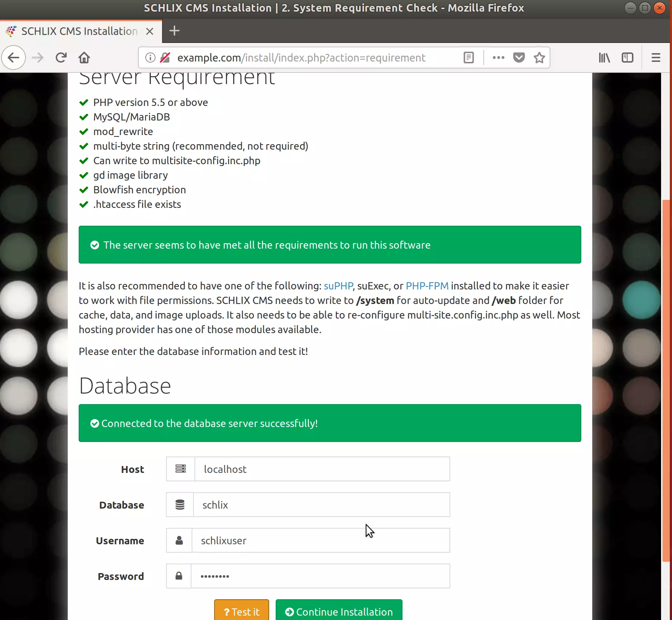Close the Firefox window
The width and height of the screenshot is (672, 620).
(x=660, y=8)
